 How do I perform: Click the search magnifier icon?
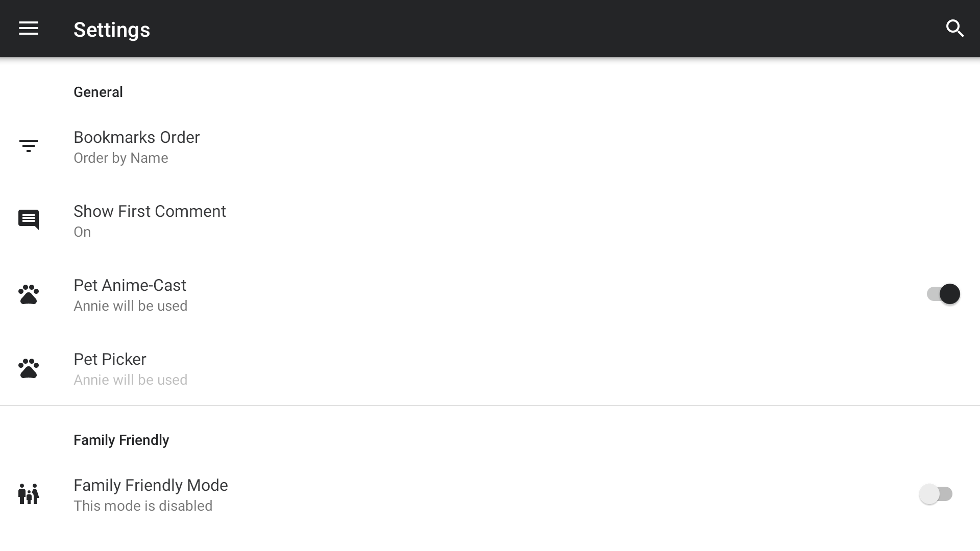[954, 29]
